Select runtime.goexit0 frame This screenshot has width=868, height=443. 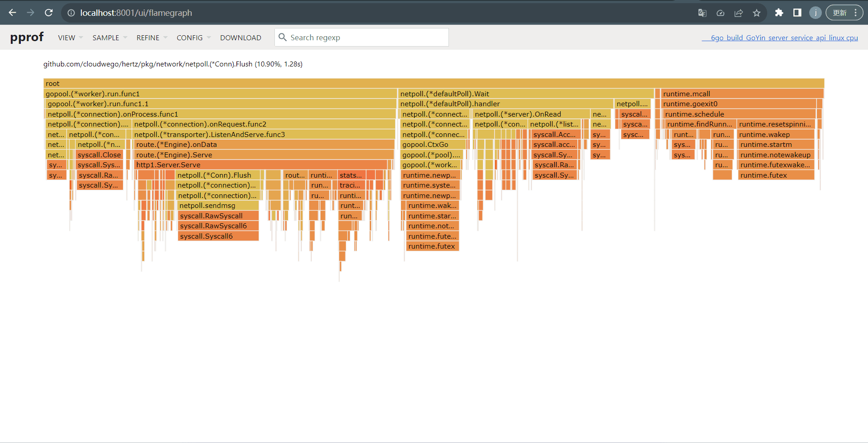738,104
